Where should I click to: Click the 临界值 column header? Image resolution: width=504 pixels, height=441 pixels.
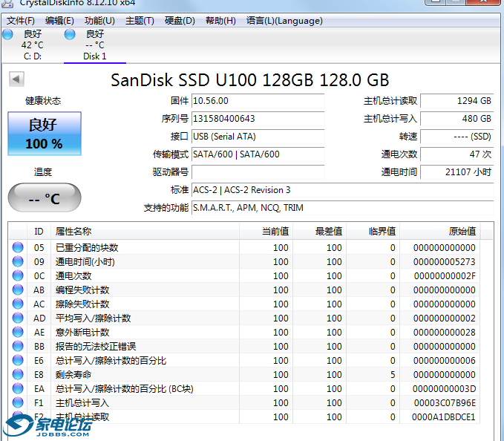tap(373, 231)
